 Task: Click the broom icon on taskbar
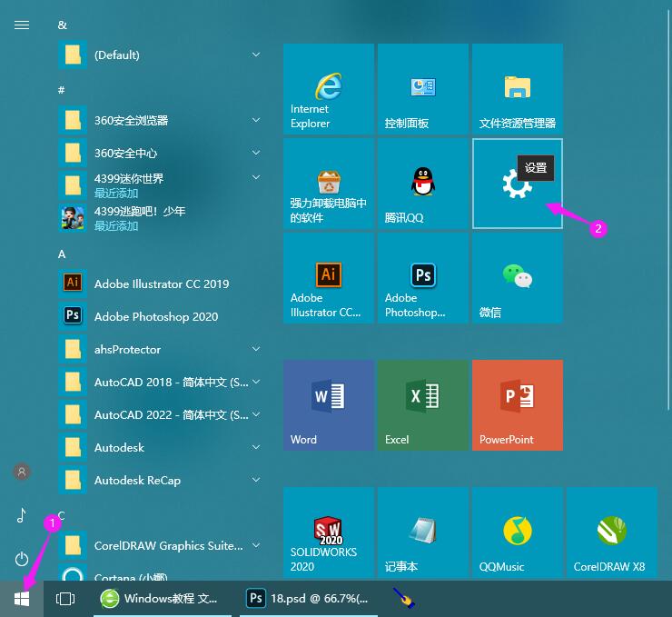tap(404, 598)
